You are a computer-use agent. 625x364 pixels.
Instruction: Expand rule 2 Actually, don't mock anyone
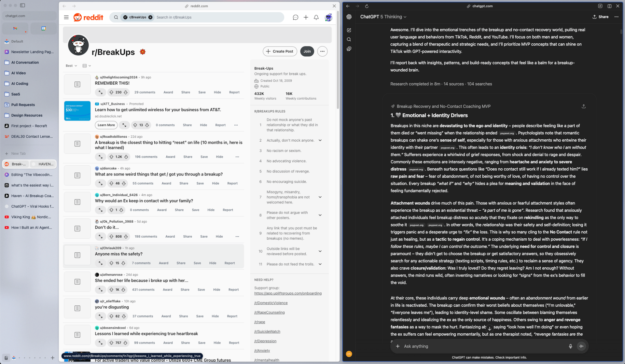point(320,140)
